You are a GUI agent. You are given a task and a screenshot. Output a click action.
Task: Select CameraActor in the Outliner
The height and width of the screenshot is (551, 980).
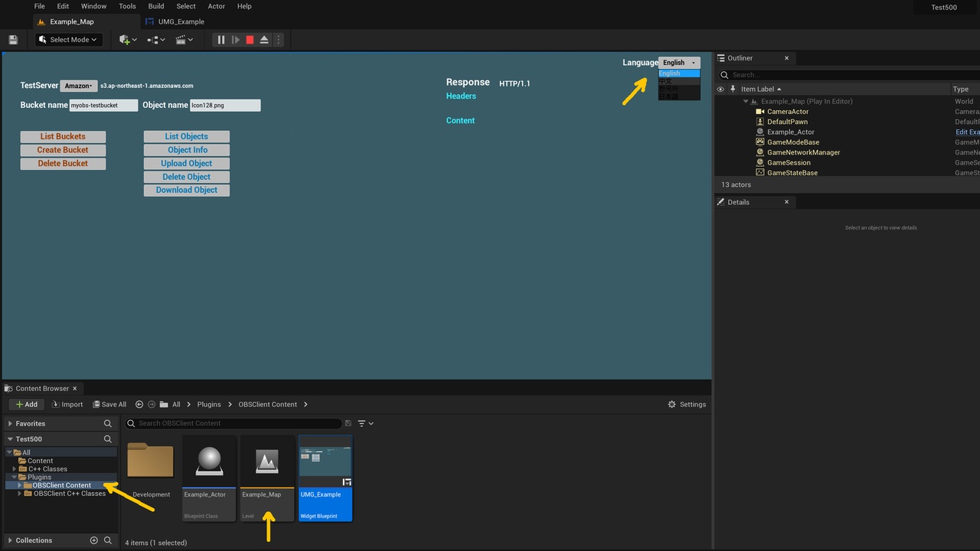(x=788, y=112)
